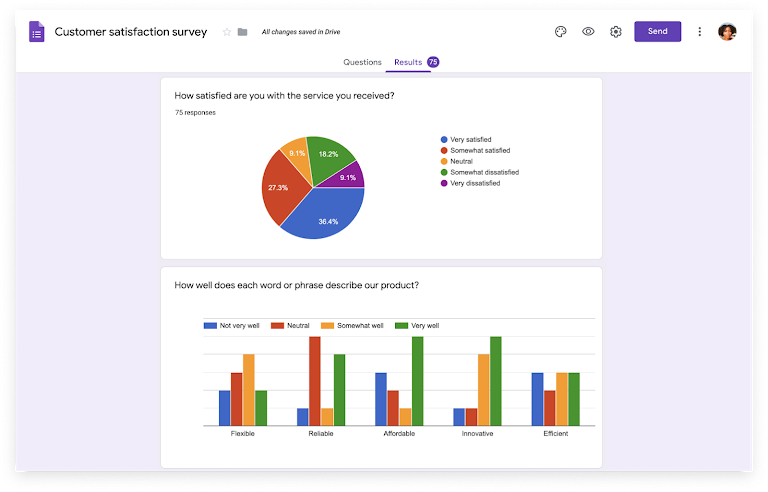The height and width of the screenshot is (492, 768).
Task: Click the 75 responses badge
Action: 433,62
